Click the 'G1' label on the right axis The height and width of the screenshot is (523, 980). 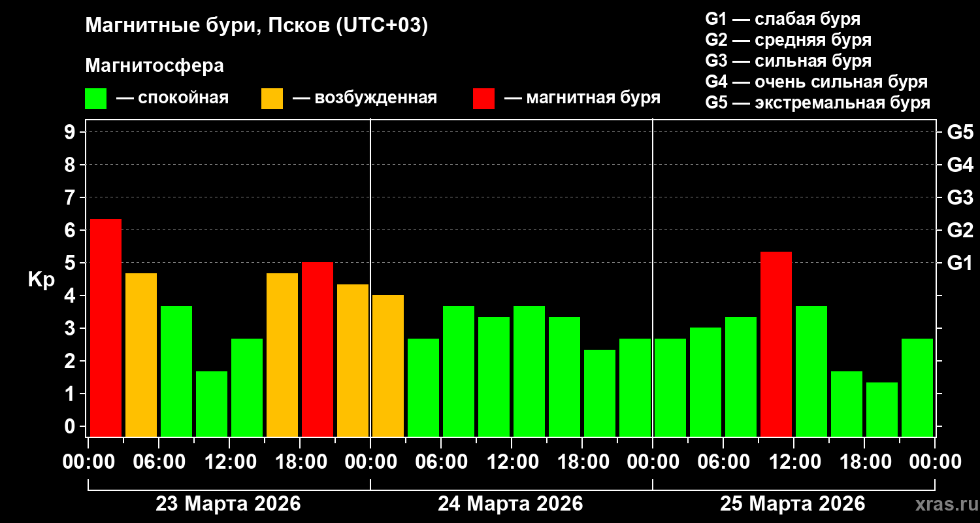tap(960, 263)
